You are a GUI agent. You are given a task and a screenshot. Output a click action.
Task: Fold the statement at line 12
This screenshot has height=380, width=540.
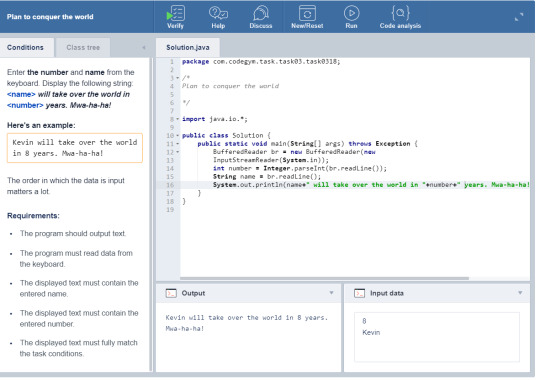tap(178, 153)
